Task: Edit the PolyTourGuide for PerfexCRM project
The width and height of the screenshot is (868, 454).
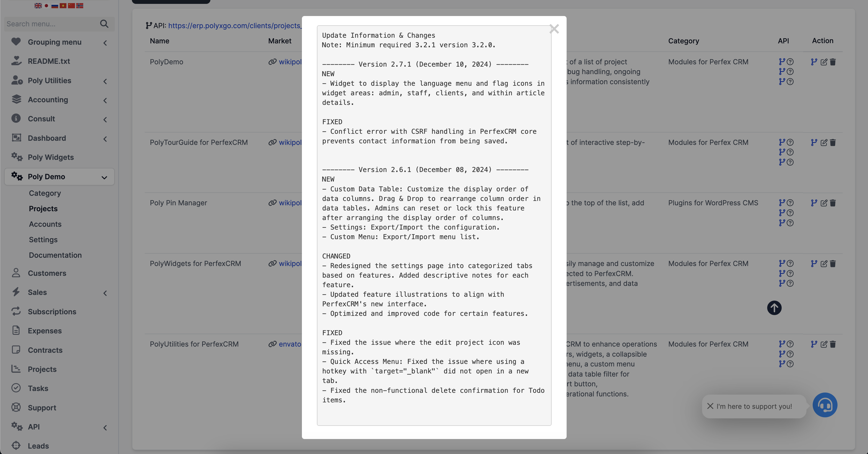Action: tap(824, 142)
